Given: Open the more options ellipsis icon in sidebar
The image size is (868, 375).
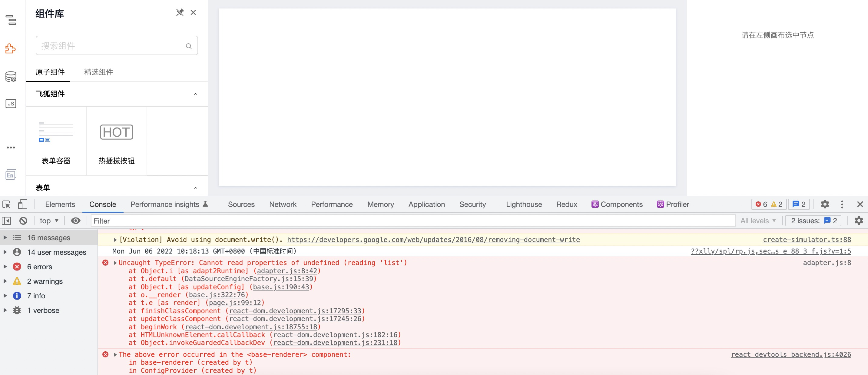Looking at the screenshot, I should pyautogui.click(x=11, y=147).
